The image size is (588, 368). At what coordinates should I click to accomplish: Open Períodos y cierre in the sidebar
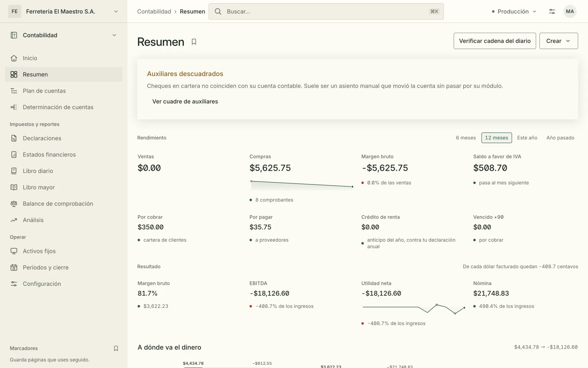[64, 267]
